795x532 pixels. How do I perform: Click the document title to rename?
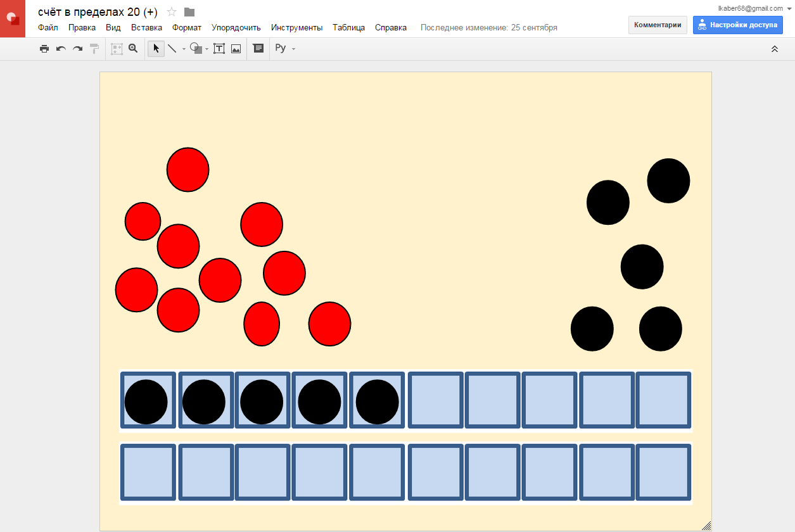pos(98,12)
